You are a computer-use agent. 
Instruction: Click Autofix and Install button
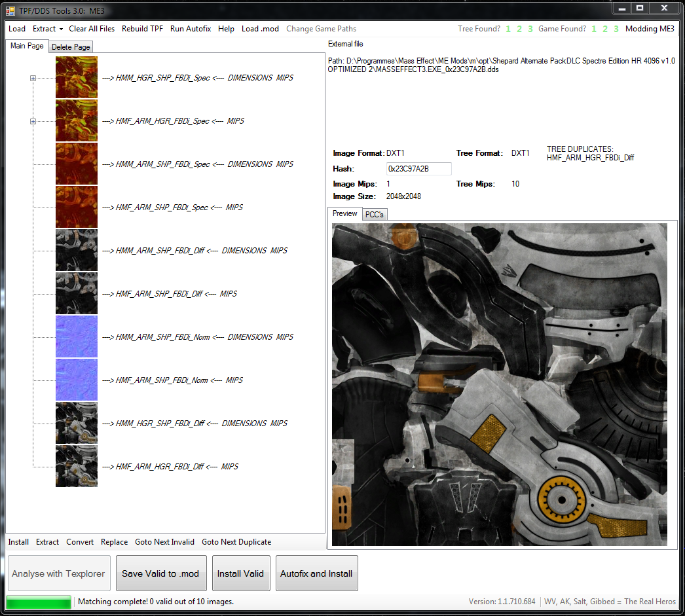(x=317, y=573)
